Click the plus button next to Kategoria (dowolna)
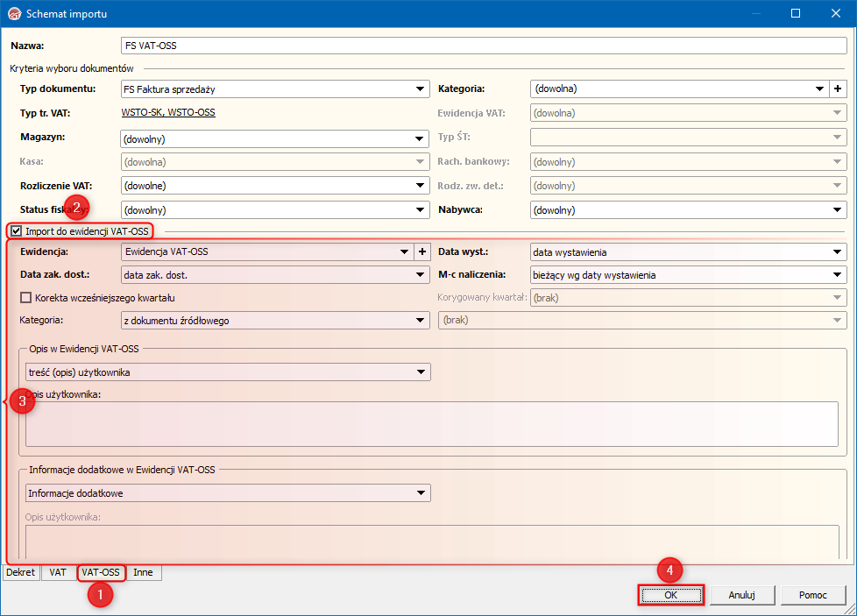857x616 pixels. (838, 89)
